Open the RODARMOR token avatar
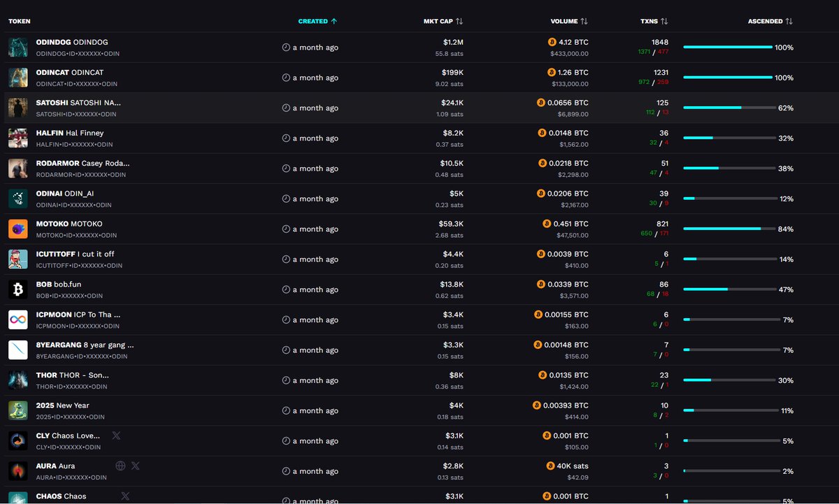 click(17, 168)
